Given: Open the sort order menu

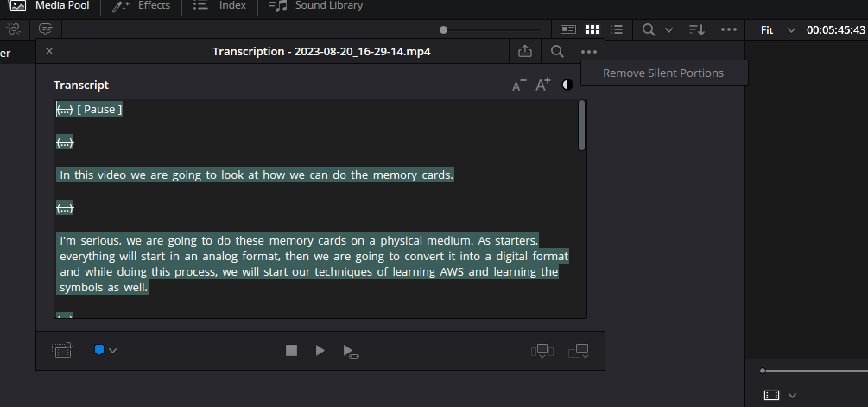Looking at the screenshot, I should (697, 30).
